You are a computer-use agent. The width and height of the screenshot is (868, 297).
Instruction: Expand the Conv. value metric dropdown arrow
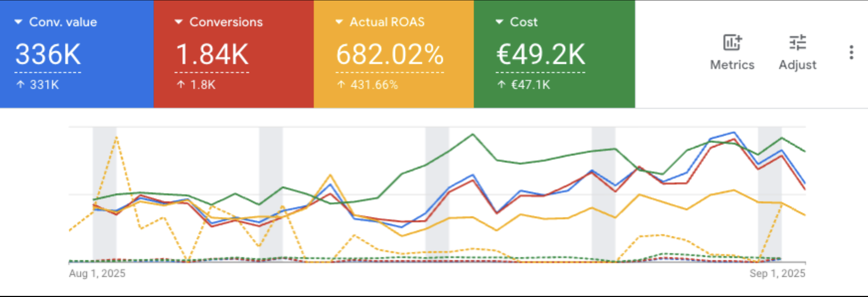pos(18,22)
